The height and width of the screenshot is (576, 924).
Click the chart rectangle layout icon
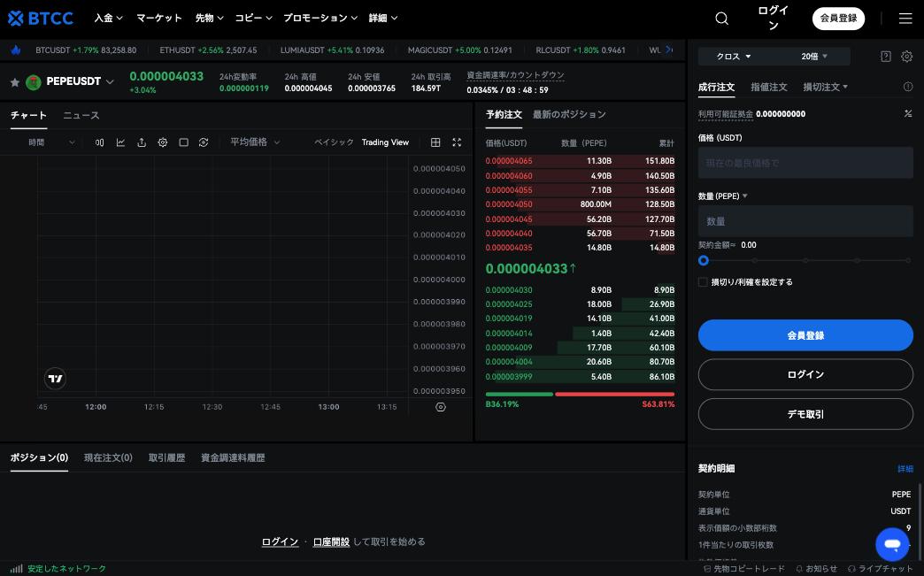[184, 142]
